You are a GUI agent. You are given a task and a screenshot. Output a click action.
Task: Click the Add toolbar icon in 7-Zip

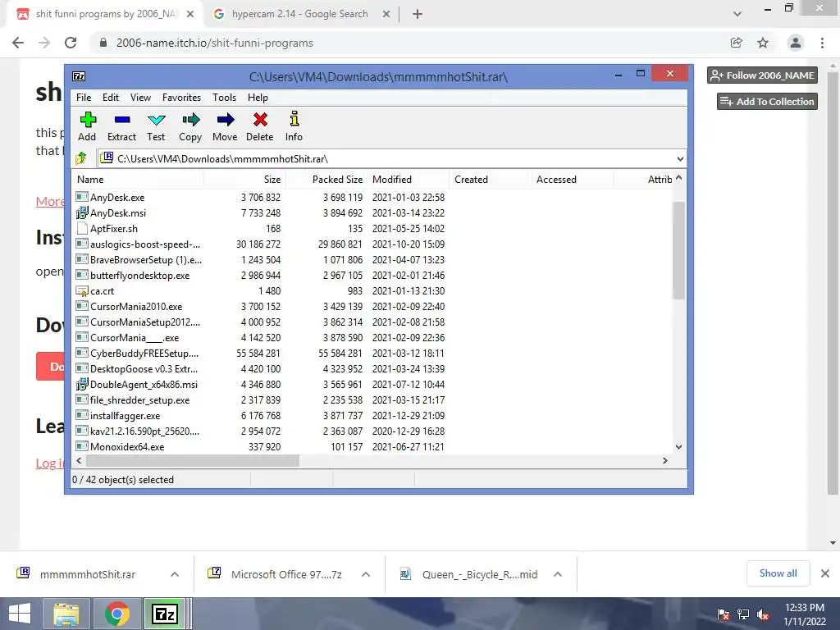[88, 120]
